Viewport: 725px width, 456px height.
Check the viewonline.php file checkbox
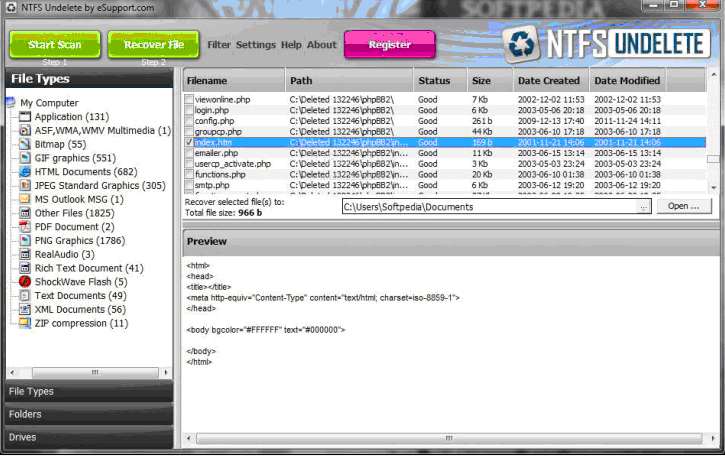tap(189, 99)
